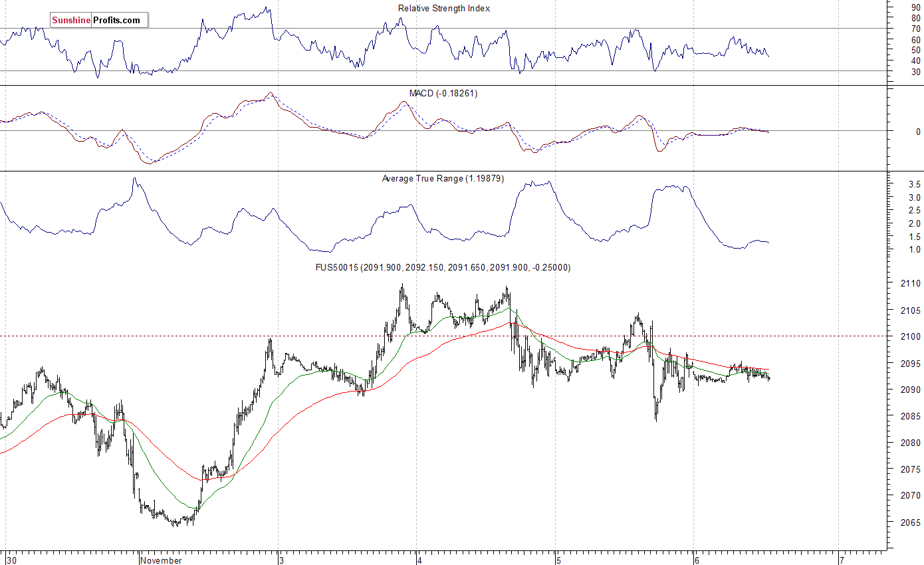Click the ATR axis value 3.0
924x565 pixels.
pos(915,197)
